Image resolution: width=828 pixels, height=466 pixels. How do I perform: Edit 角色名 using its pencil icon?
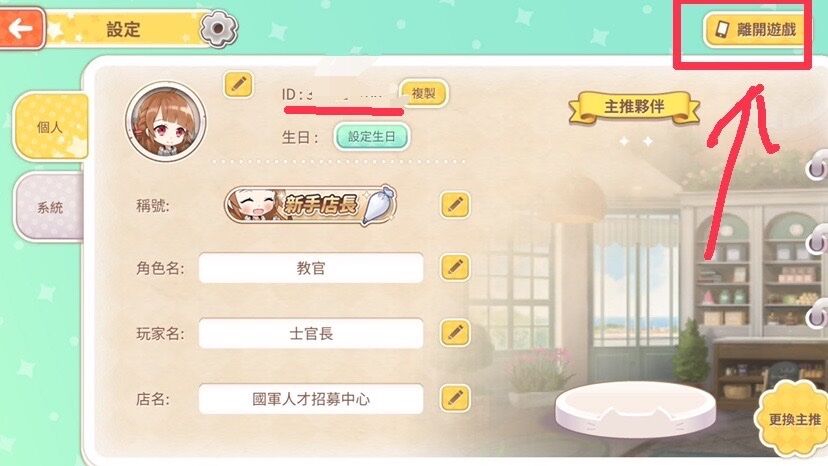click(x=455, y=268)
